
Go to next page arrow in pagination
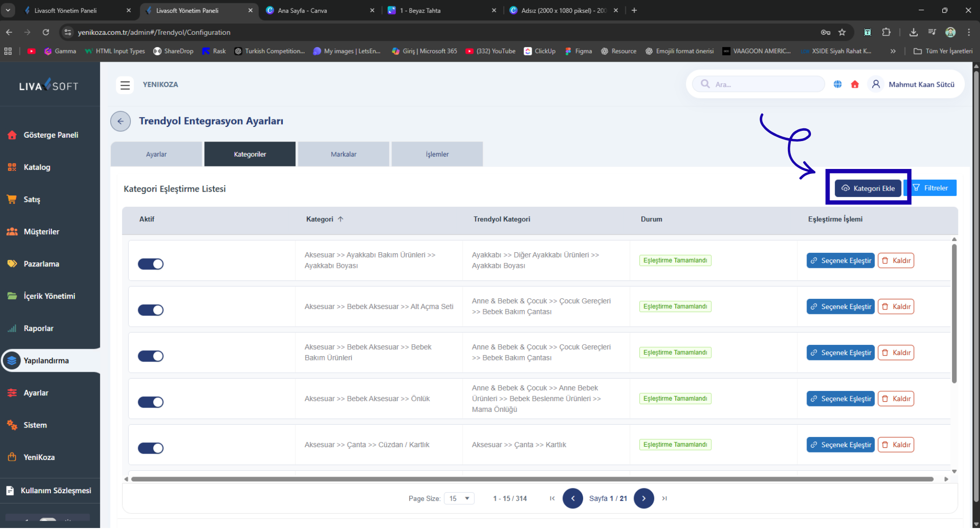(x=643, y=498)
